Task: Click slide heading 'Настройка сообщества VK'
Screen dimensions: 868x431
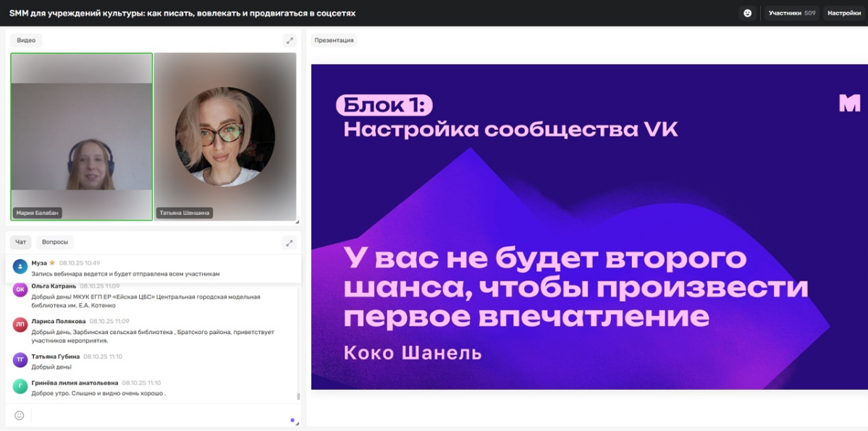Action: (x=510, y=130)
